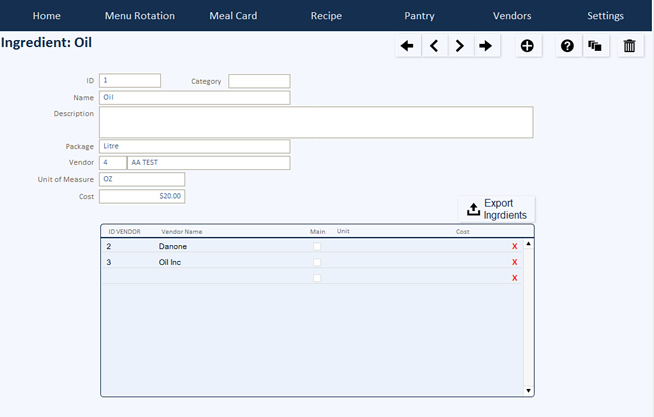Go to the first ingredient record
The width and height of the screenshot is (654, 417).
pos(407,46)
